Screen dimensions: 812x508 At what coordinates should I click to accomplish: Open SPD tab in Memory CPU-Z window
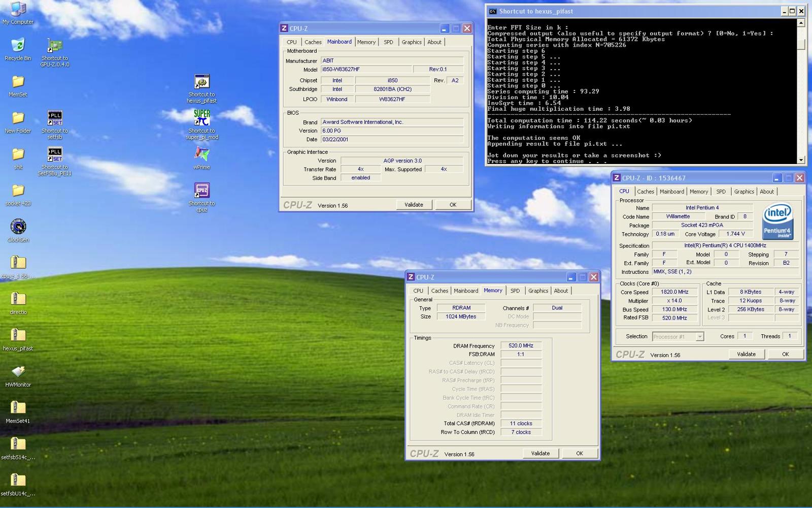click(x=515, y=291)
